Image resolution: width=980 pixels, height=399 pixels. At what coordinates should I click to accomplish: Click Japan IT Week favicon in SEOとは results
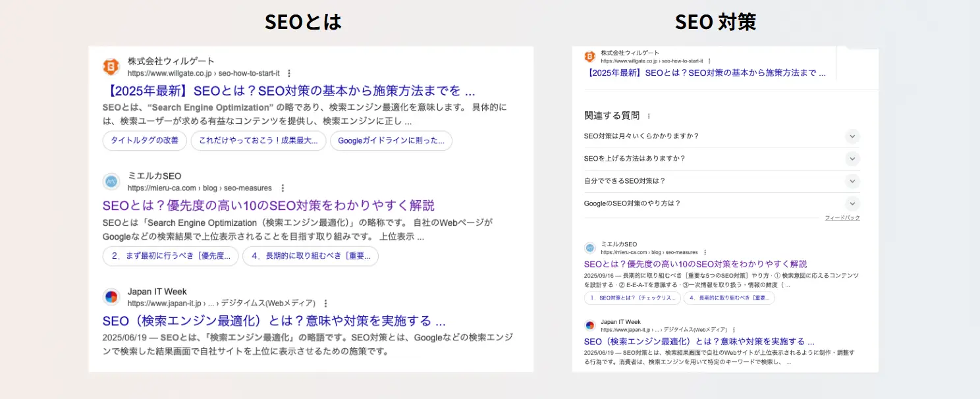click(111, 297)
